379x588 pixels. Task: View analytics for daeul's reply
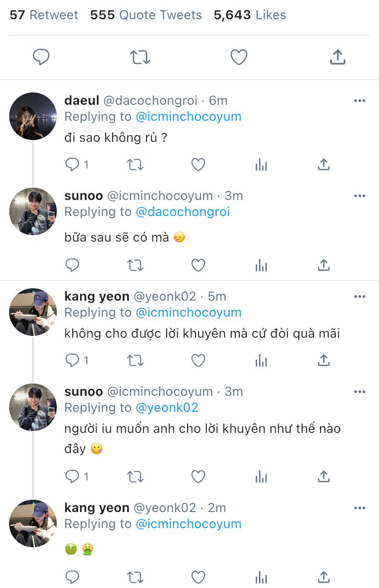261,165
